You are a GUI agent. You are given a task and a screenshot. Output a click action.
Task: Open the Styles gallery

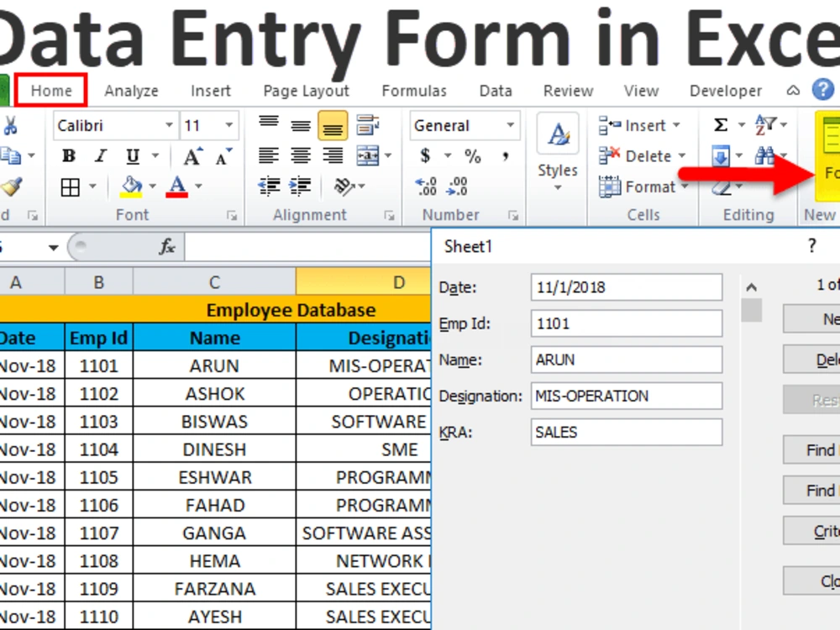(558, 152)
